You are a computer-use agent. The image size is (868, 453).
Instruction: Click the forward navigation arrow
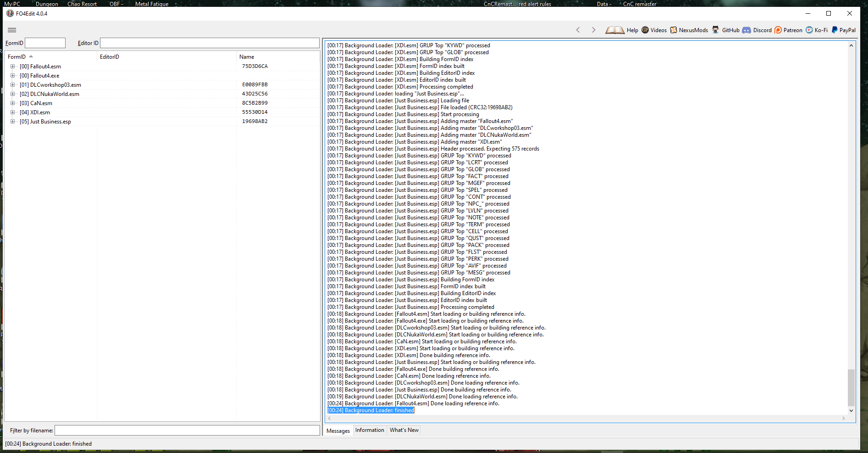593,30
